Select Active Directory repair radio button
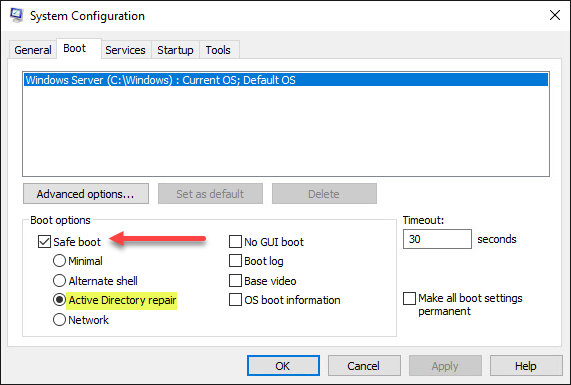571x385 pixels. [59, 300]
